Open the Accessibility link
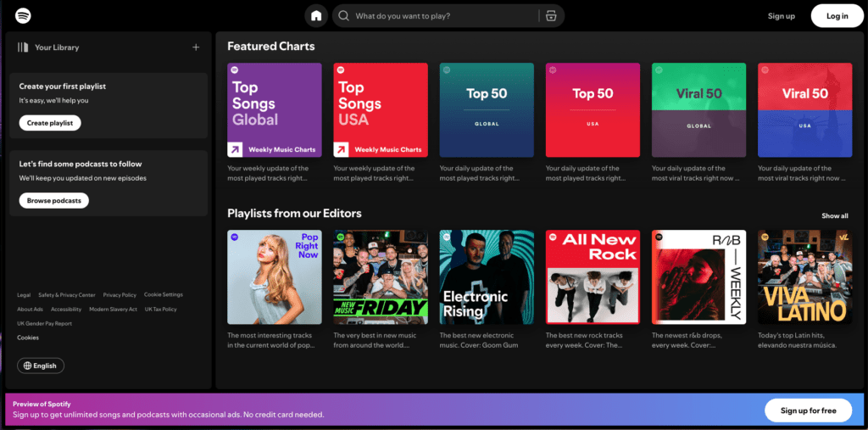This screenshot has width=868, height=430. pyautogui.click(x=66, y=310)
